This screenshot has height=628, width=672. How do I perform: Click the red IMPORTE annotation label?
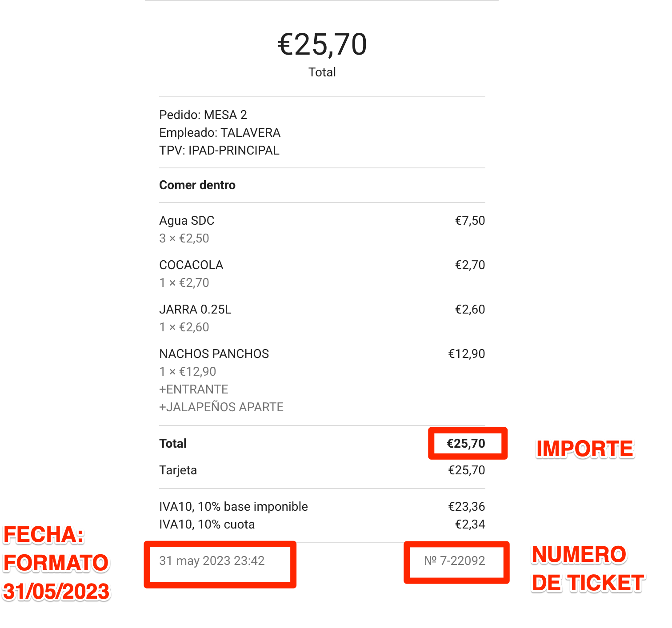pos(585,449)
